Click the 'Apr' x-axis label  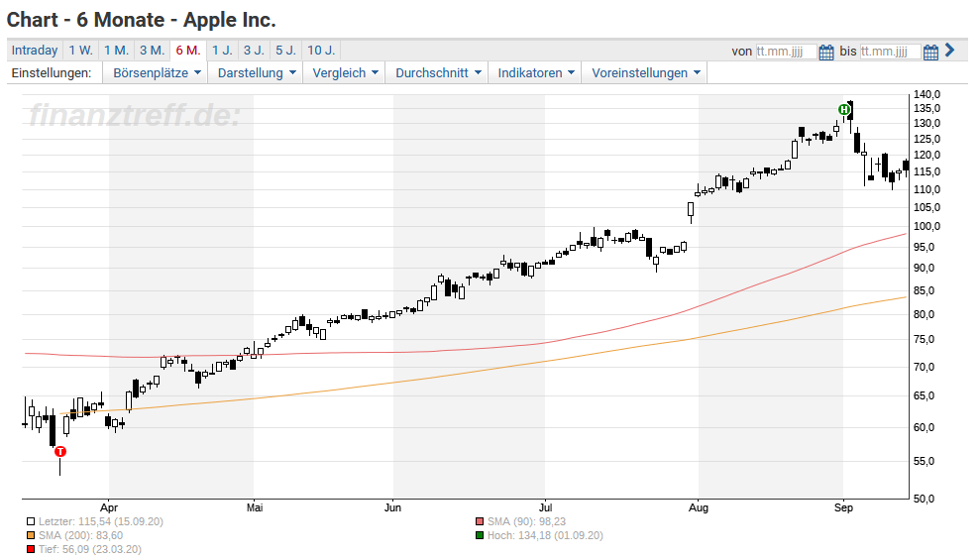[109, 507]
